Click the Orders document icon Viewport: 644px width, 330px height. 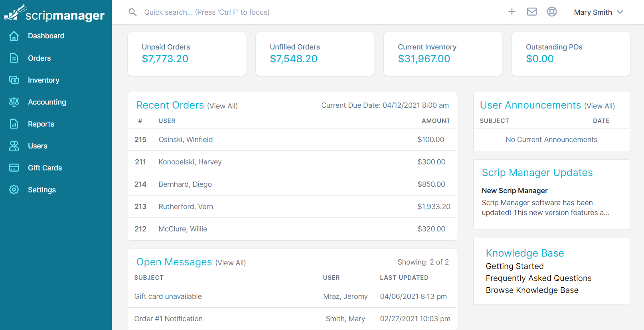click(14, 58)
